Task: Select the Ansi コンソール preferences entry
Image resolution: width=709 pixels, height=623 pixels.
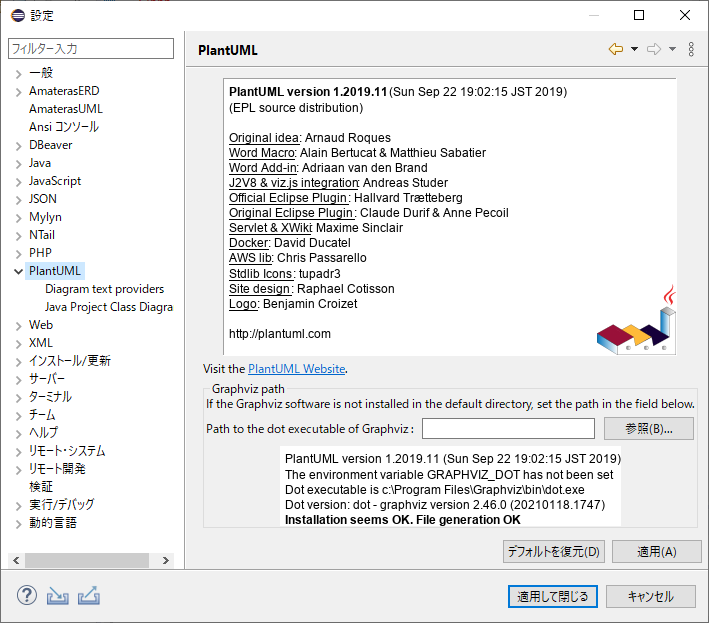Action: click(x=64, y=127)
